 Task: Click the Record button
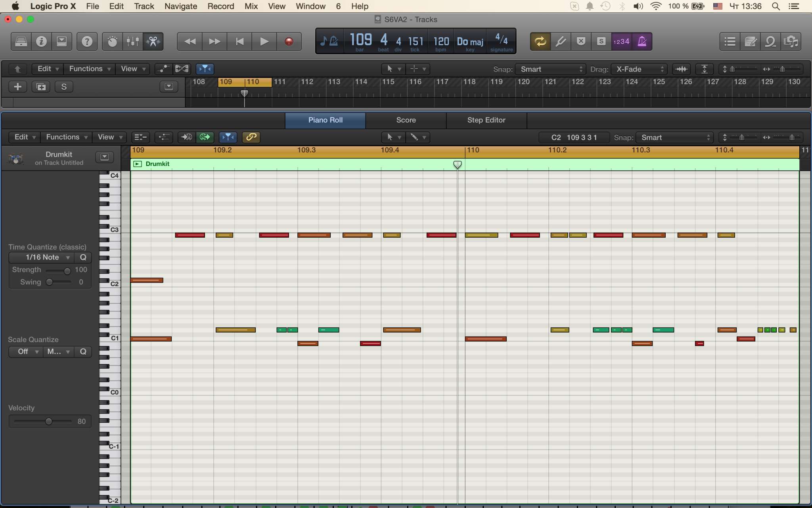289,41
